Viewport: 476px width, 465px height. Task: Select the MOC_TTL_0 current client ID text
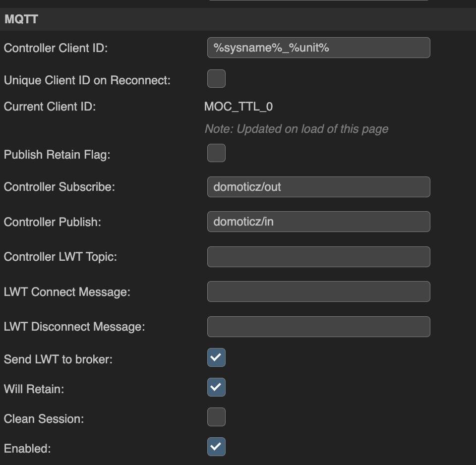(x=238, y=107)
